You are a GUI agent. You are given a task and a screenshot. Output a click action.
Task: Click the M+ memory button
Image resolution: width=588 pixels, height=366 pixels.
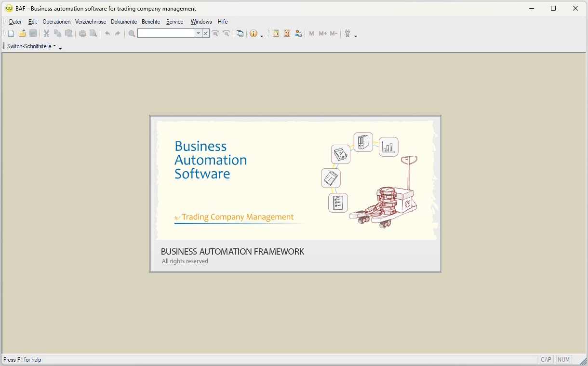click(x=322, y=33)
